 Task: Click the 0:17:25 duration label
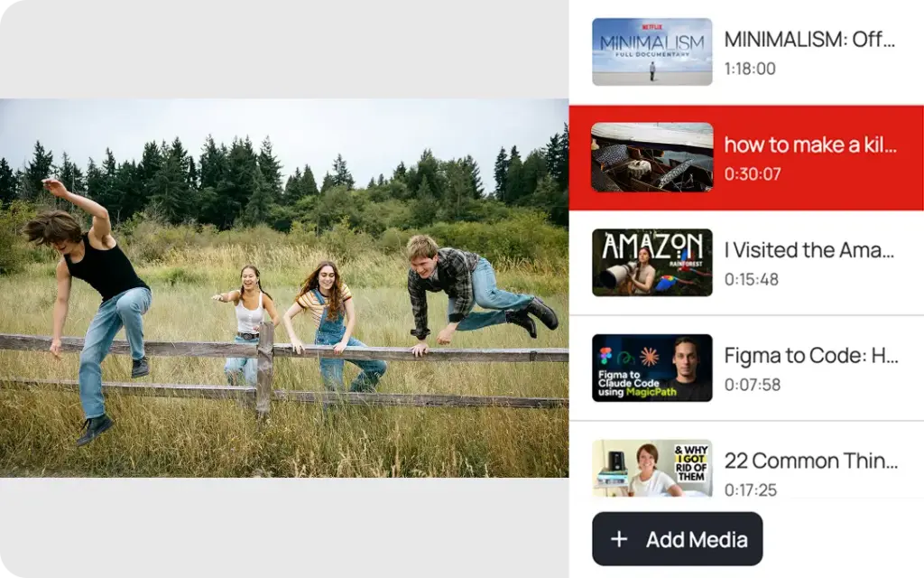pyautogui.click(x=751, y=489)
